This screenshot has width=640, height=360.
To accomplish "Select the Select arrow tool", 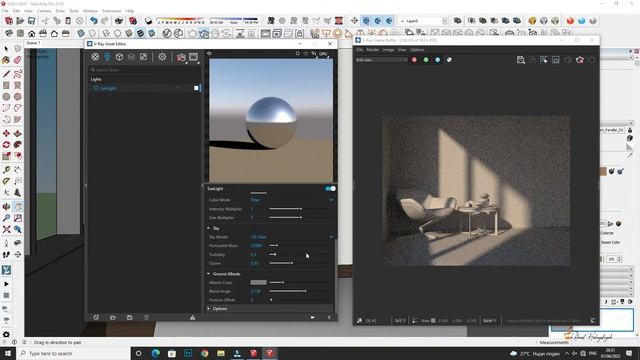I will click(6, 49).
